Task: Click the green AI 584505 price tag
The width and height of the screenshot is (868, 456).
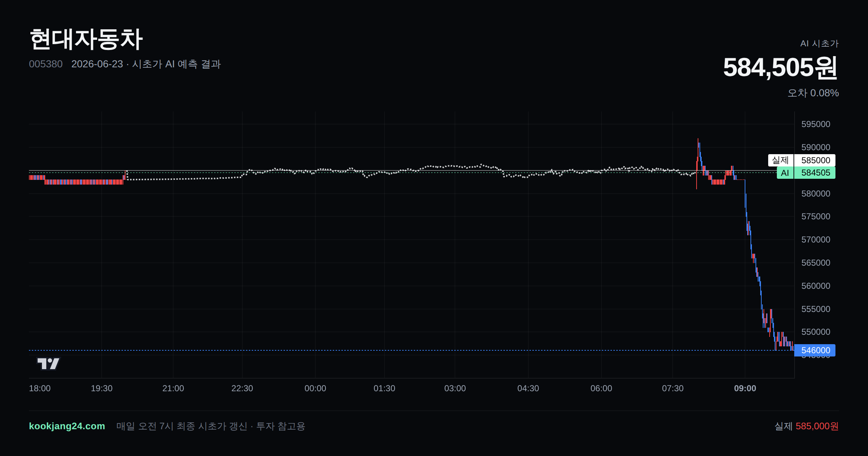Action: point(806,173)
